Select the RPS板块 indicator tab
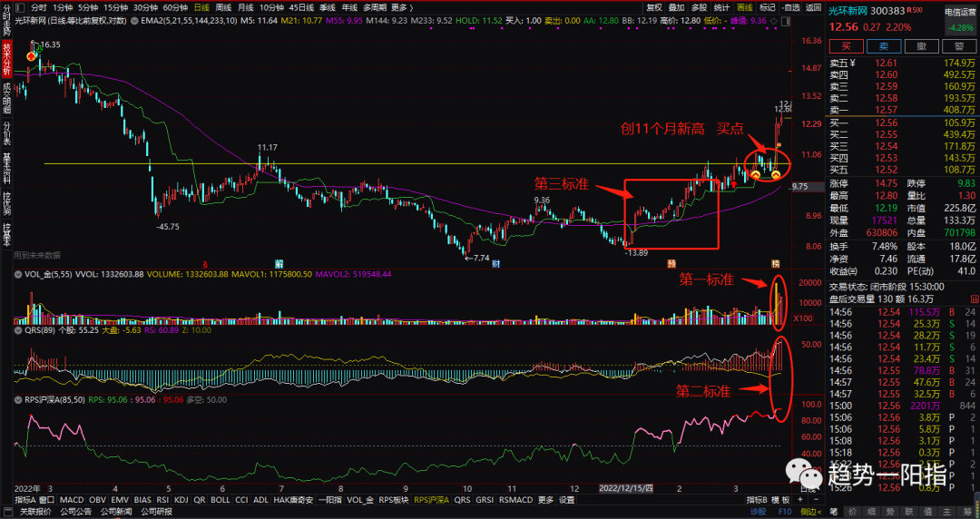Screen dimensions: 980x519 coord(394,500)
